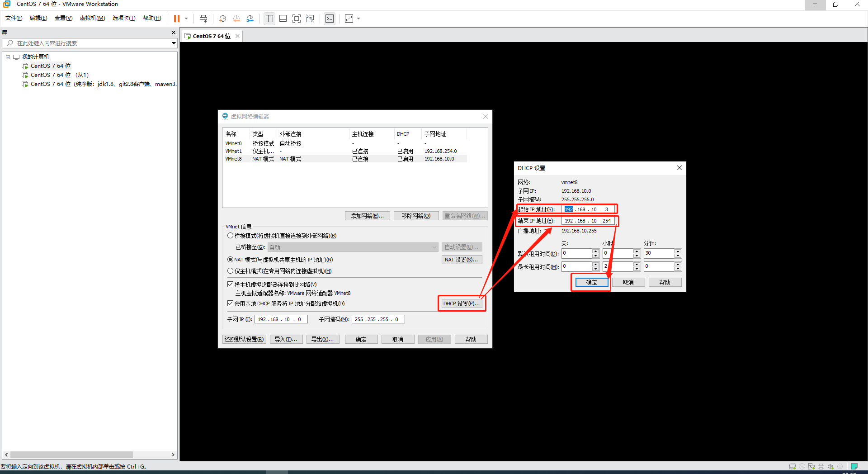Click the stretch guest display icon
868x474 pixels.
tap(349, 19)
